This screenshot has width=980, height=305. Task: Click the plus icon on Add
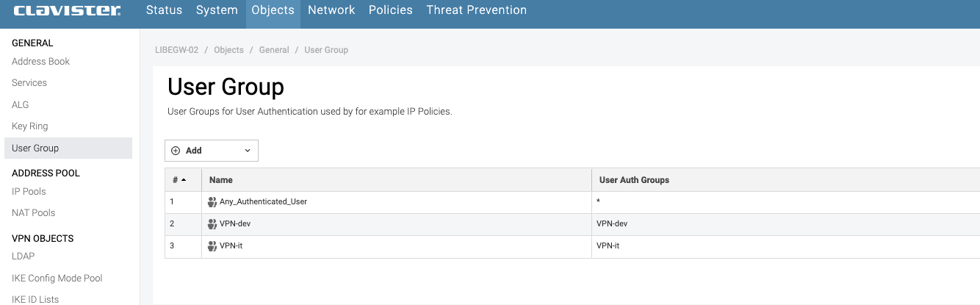[176, 151]
